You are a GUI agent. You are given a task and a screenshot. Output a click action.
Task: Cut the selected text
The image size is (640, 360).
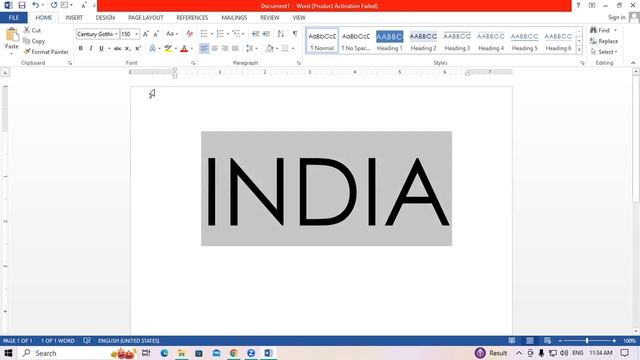tap(32, 30)
